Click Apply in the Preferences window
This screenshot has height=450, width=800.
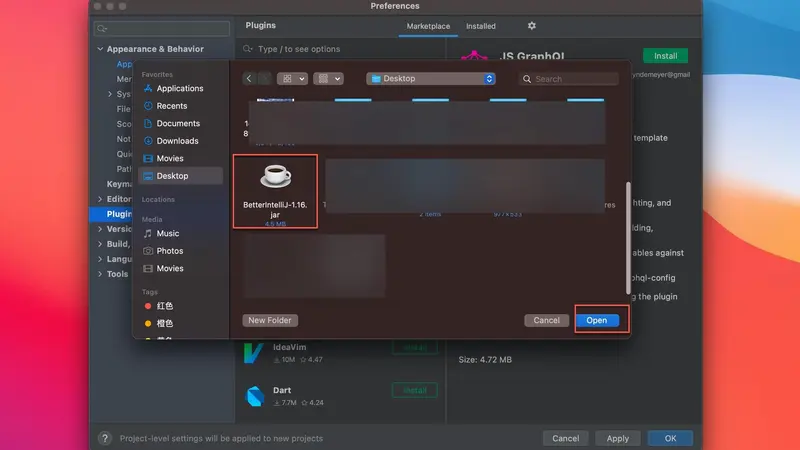point(617,438)
